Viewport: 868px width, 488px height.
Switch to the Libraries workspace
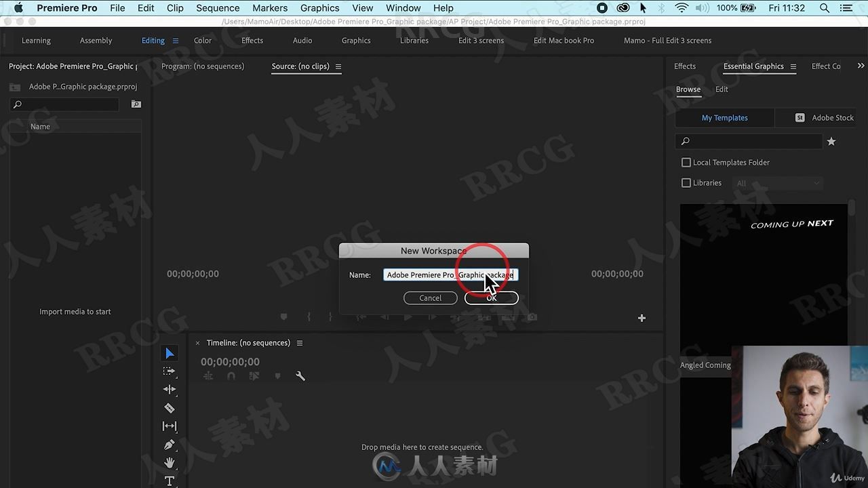(414, 41)
